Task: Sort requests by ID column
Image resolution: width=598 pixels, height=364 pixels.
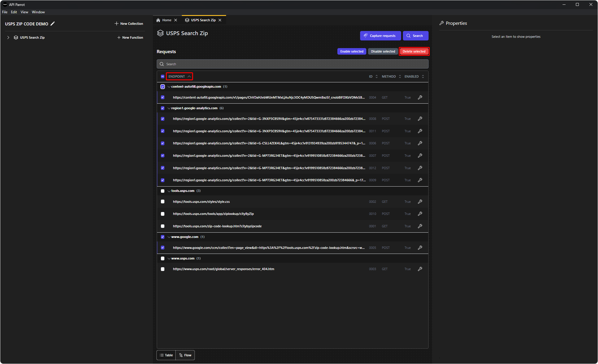Action: click(373, 76)
